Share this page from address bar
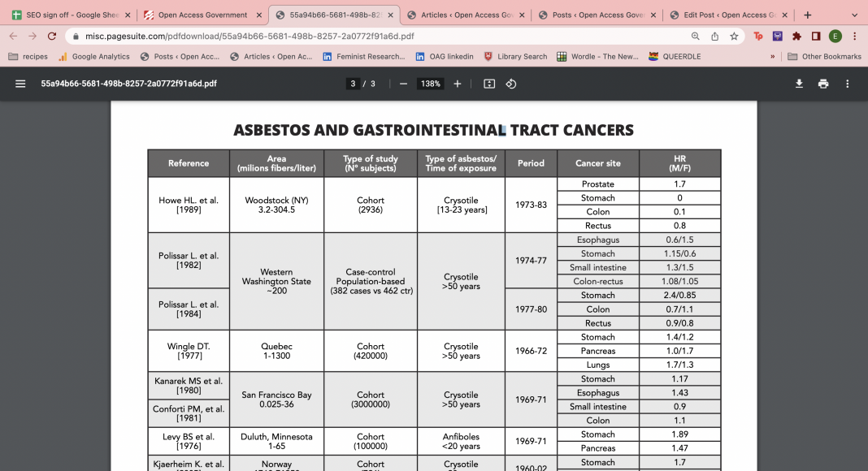The height and width of the screenshot is (471, 868). tap(714, 36)
